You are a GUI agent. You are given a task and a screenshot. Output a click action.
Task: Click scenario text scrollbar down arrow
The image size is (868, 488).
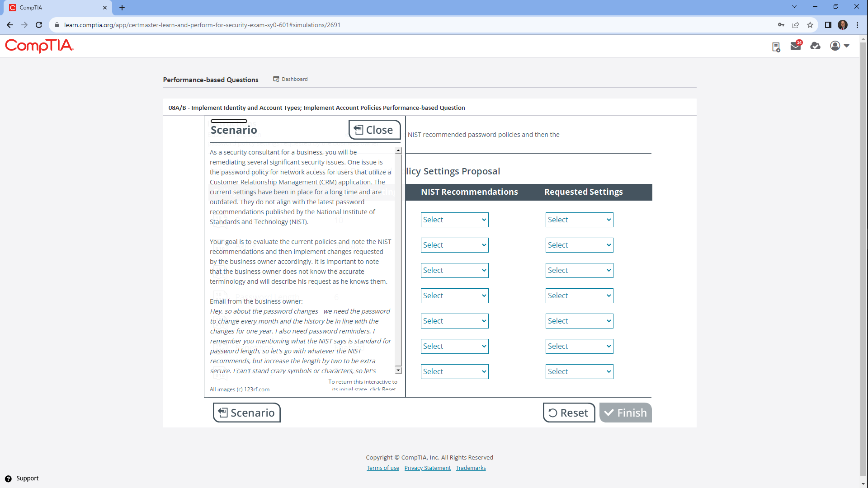click(398, 371)
